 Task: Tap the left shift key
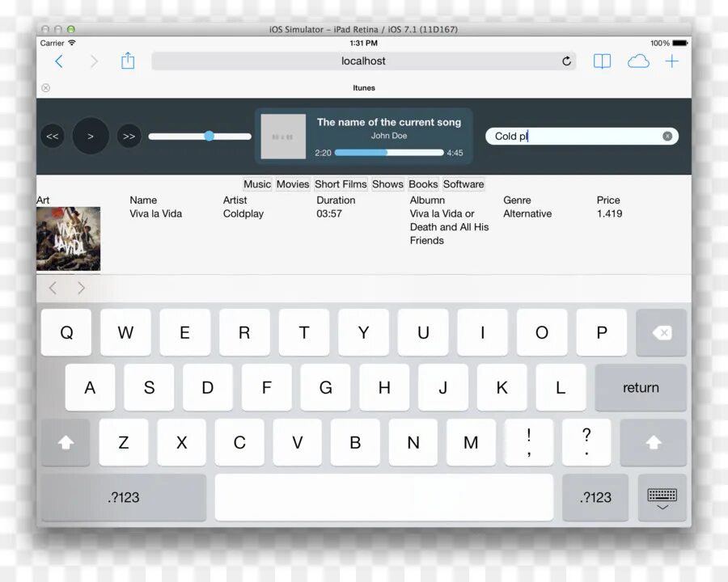point(66,442)
